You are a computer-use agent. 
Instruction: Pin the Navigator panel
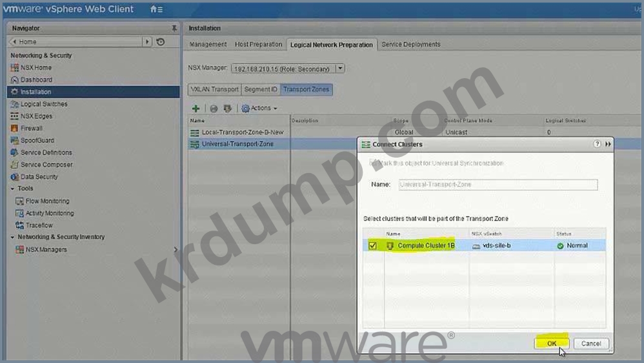coord(174,28)
